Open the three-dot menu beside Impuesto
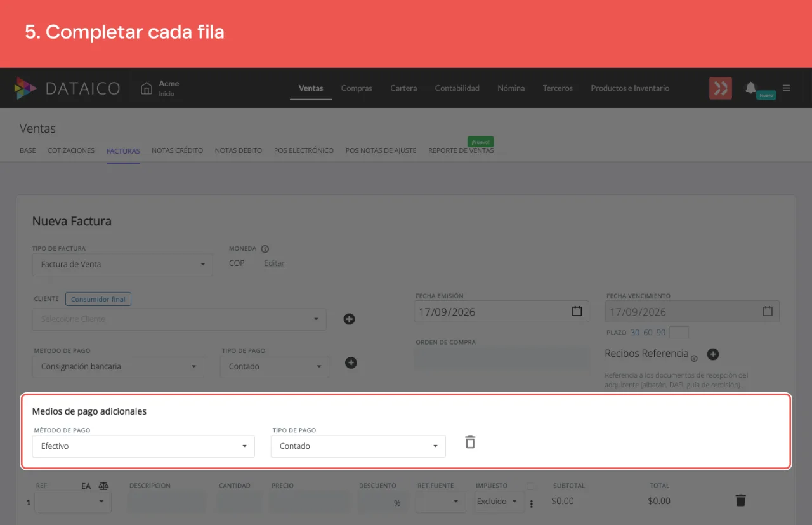Screen dimensions: 812x525 [532, 504]
